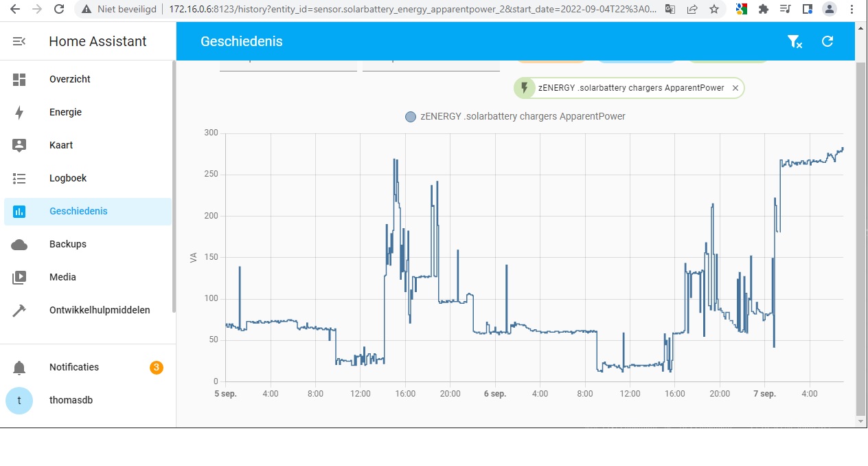Screen dimensions: 868x466
Task: Click the Energie lightning bolt icon
Action: pyautogui.click(x=19, y=113)
